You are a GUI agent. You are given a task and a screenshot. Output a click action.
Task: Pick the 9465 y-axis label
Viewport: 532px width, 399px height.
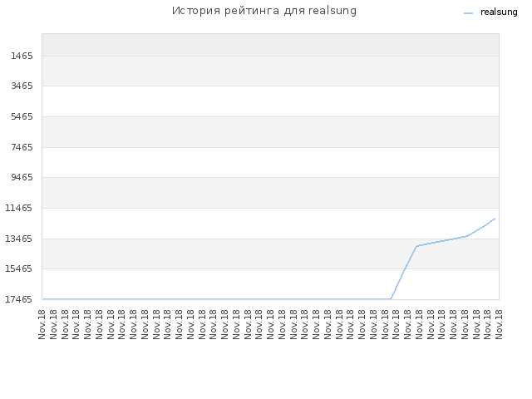(22, 177)
